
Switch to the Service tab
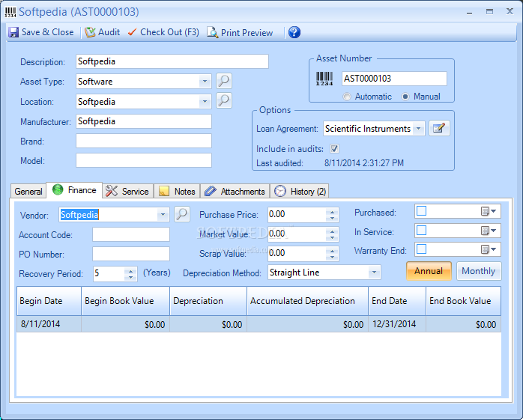click(127, 192)
